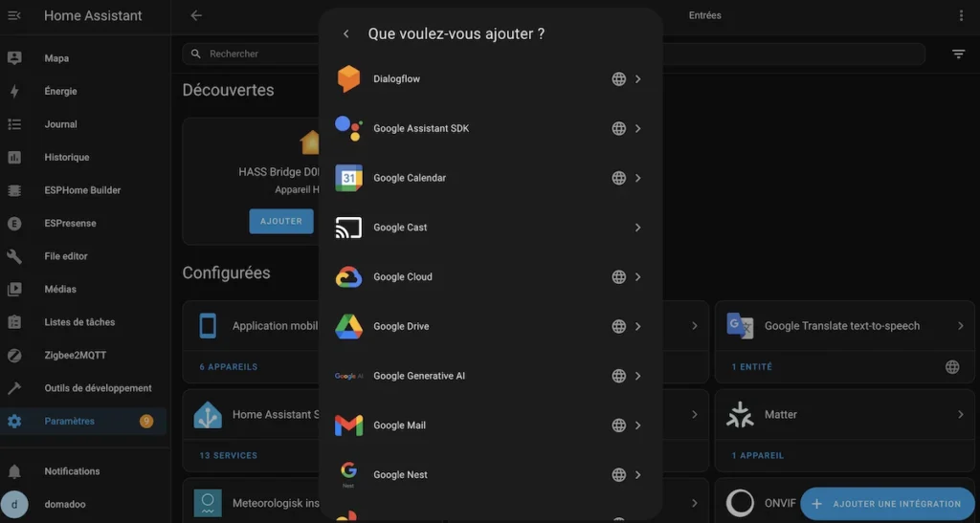The height and width of the screenshot is (523, 980).
Task: Click the Listes de tâches clipboard icon
Action: (14, 322)
